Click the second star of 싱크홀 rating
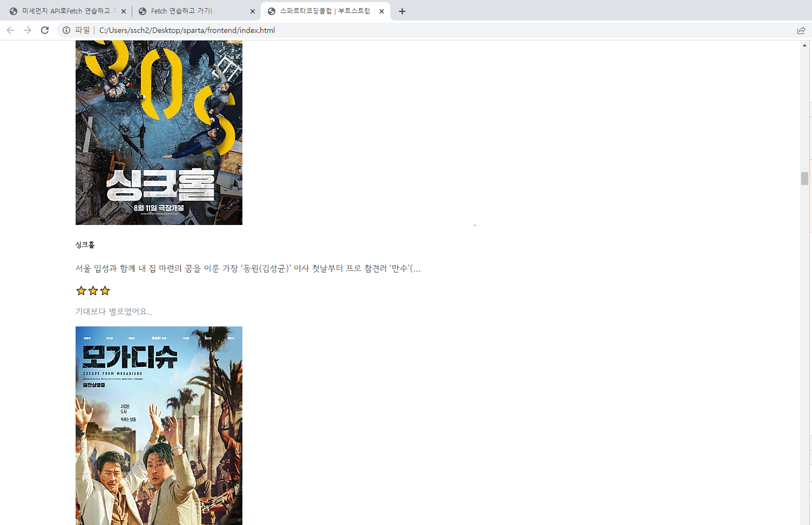This screenshot has width=812, height=525. tap(93, 291)
